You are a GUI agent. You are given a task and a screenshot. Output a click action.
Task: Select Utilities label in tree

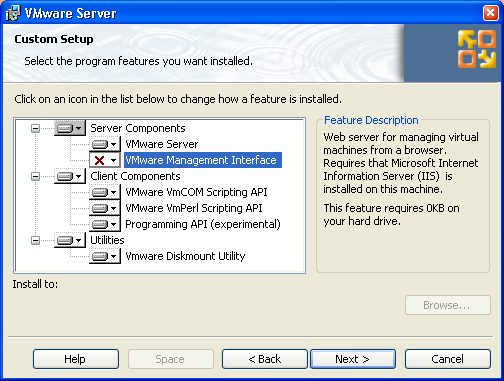tap(107, 240)
